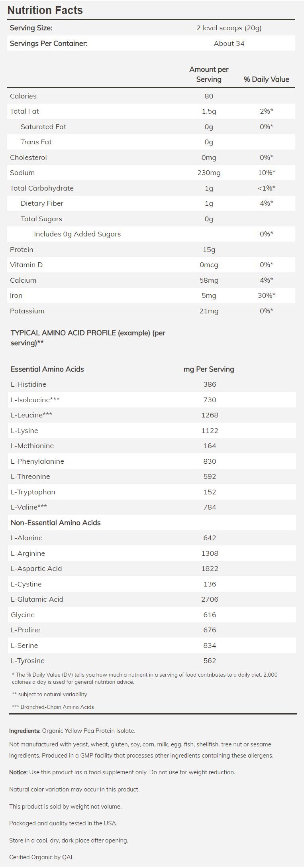Click the Protein 15g amount
Viewport: 304px width, 868px height.
[209, 250]
